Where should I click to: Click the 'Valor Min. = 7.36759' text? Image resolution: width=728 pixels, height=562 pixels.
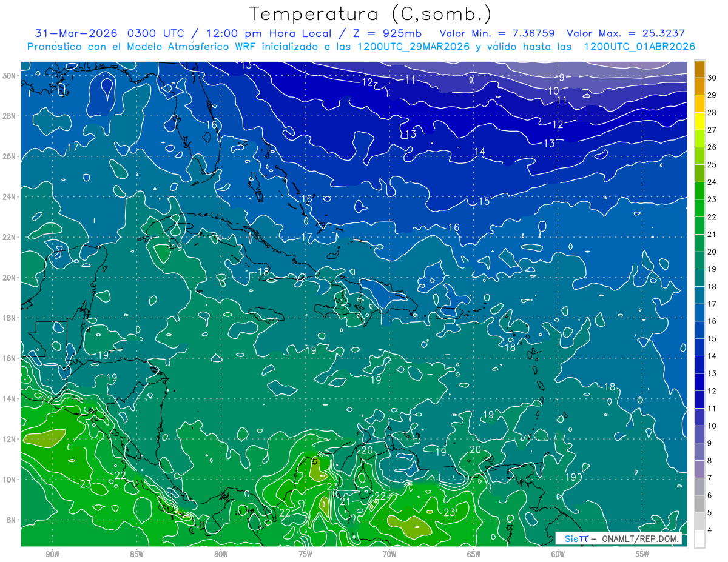pos(499,33)
